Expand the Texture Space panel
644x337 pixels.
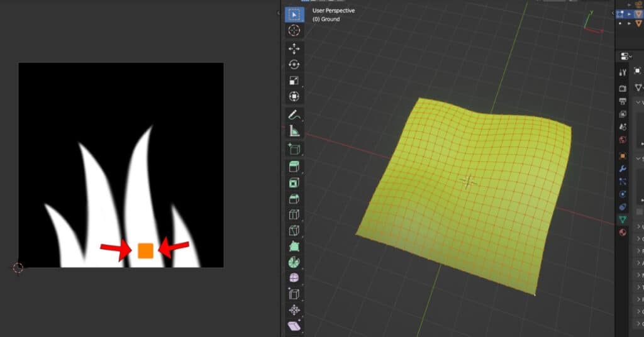click(640, 287)
